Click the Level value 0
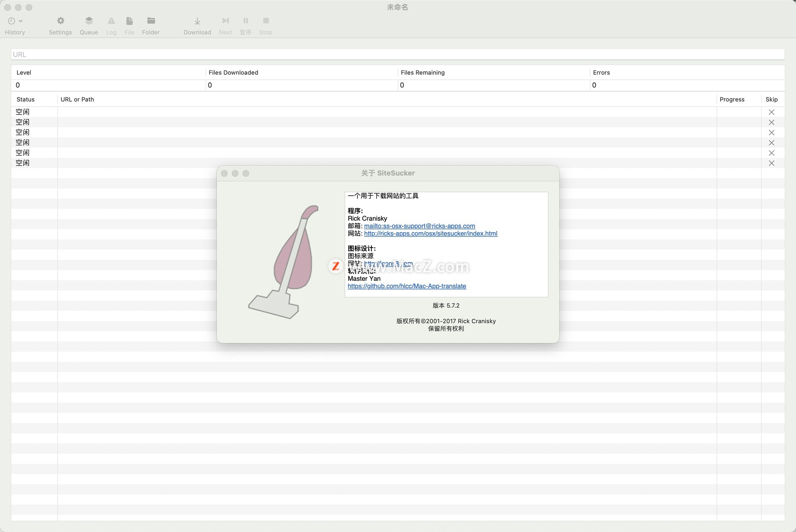Viewport: 796px width, 532px height. (18, 85)
